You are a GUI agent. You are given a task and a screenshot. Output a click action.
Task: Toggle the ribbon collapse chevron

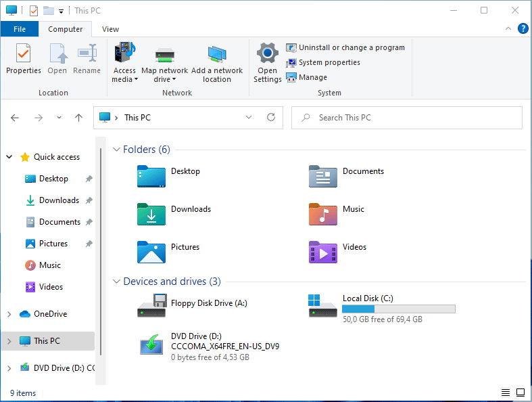coord(508,28)
